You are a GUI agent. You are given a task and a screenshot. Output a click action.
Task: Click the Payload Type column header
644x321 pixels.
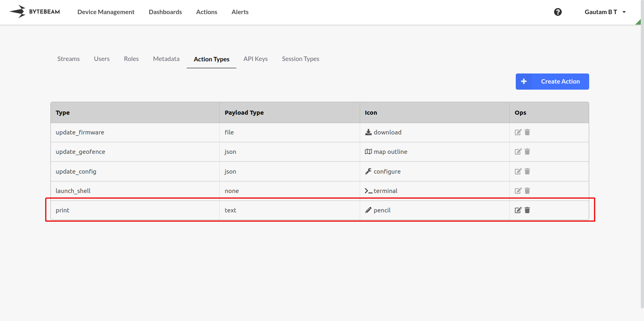tap(290, 113)
